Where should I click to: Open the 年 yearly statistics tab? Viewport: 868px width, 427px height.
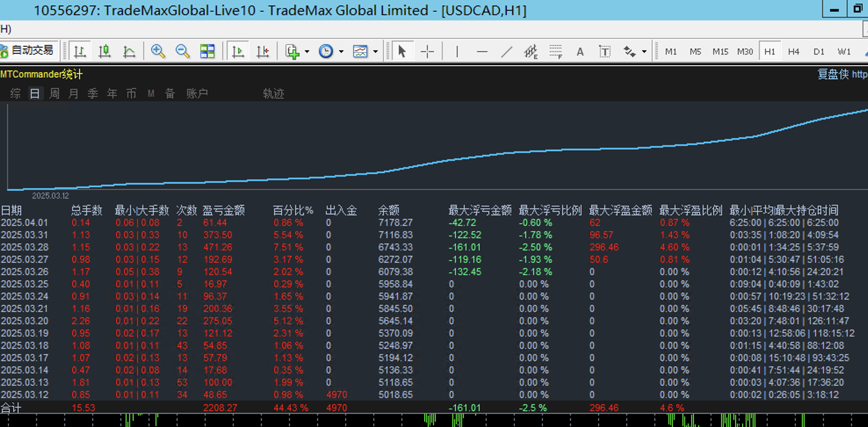pyautogui.click(x=112, y=93)
